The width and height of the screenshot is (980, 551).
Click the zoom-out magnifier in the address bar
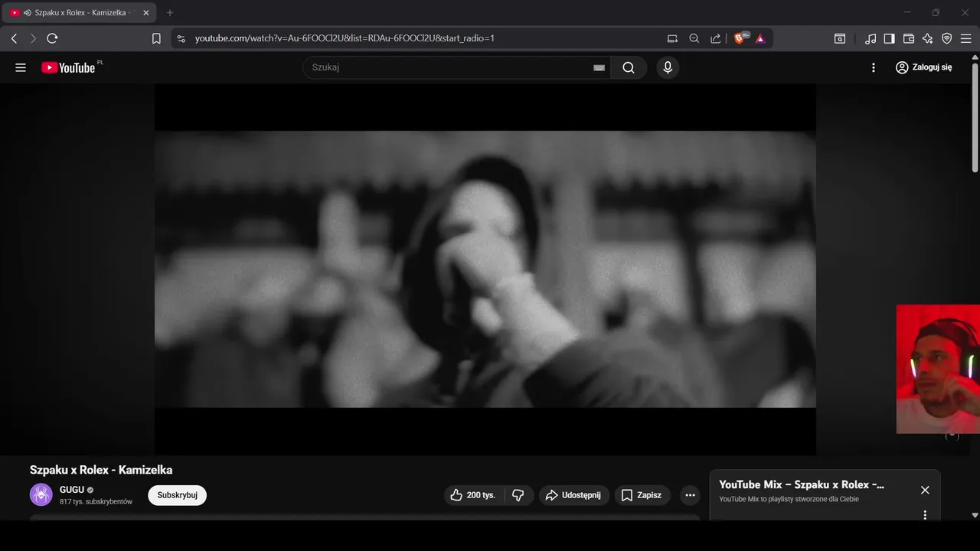tap(694, 38)
